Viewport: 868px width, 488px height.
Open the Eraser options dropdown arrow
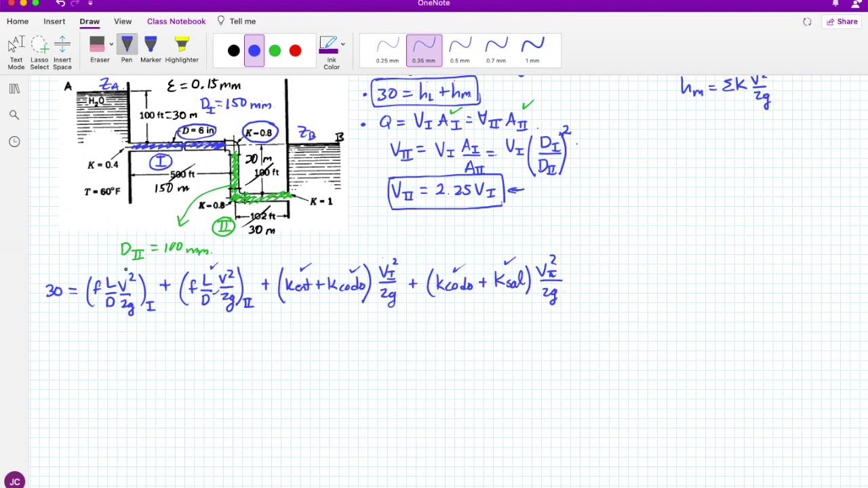111,45
